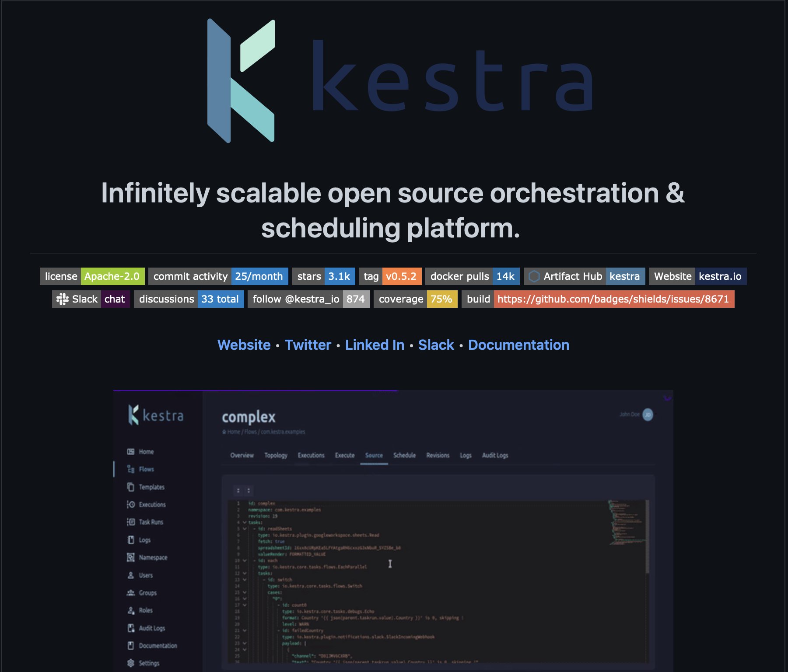
Task: Open the Audit Logs tab in flow header
Action: (x=495, y=455)
